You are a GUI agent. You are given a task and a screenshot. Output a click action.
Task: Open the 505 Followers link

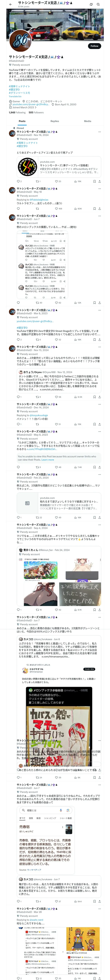coord(36,113)
